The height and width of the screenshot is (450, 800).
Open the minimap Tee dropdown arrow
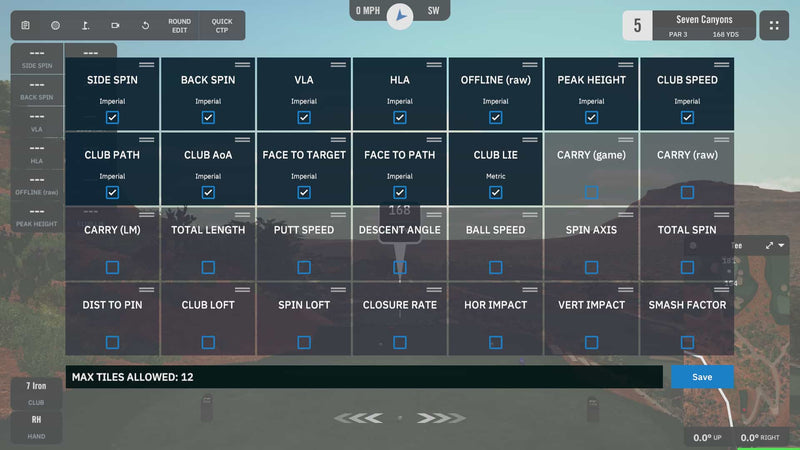coord(782,245)
